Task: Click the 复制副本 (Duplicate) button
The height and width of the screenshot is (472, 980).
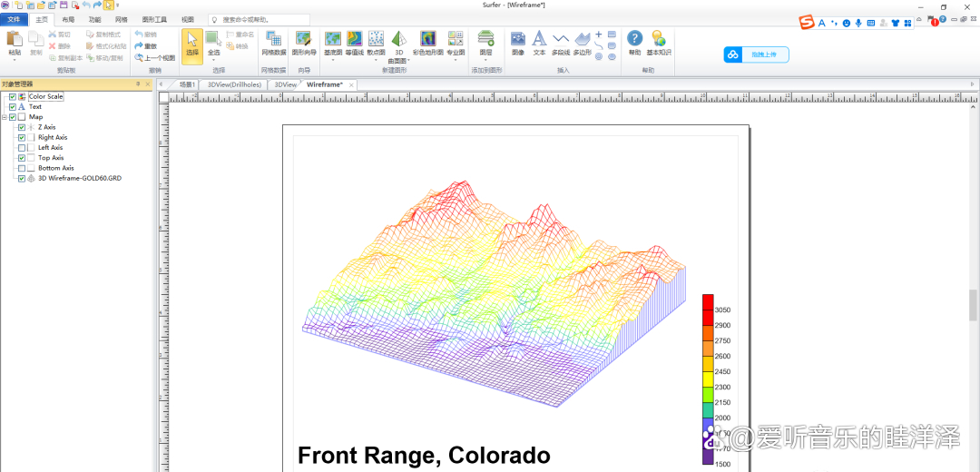Action: pyautogui.click(x=65, y=57)
